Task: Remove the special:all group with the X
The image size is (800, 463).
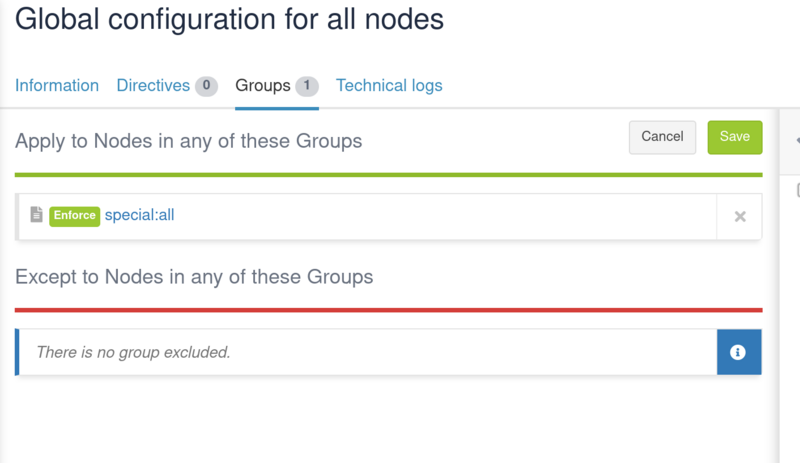Action: click(x=740, y=216)
